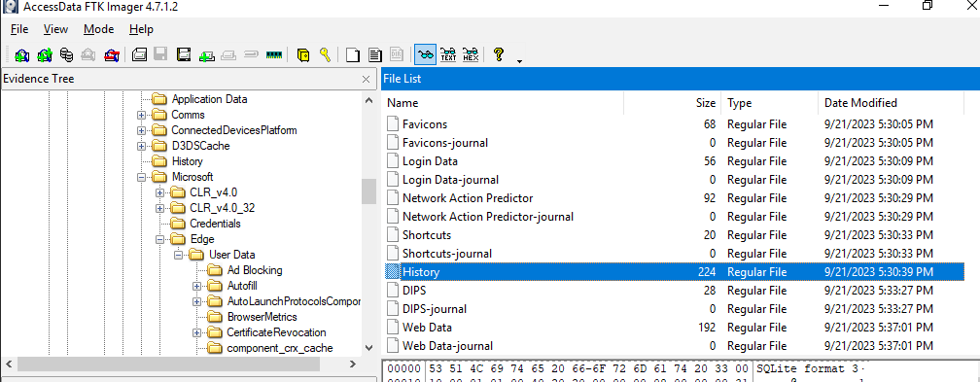This screenshot has width=980, height=382.
Task: Click the Capture Memory chip icon
Action: (x=274, y=54)
